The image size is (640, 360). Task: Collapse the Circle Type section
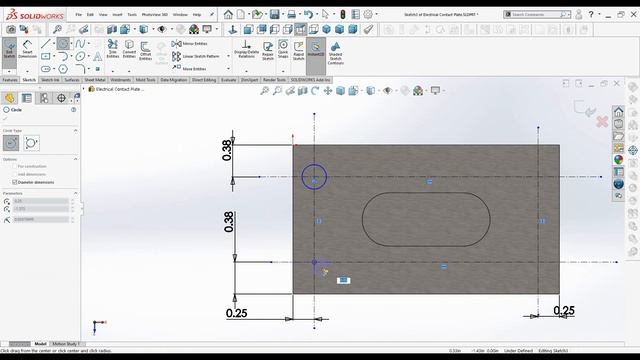coord(76,131)
